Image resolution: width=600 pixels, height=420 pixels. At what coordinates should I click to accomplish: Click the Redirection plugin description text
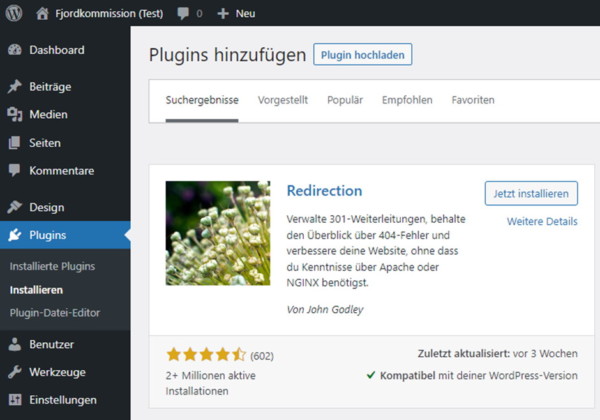(376, 251)
